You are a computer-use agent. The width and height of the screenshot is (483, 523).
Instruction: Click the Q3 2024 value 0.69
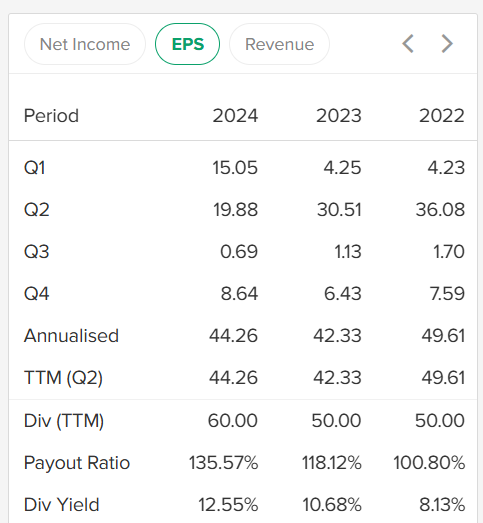click(239, 251)
